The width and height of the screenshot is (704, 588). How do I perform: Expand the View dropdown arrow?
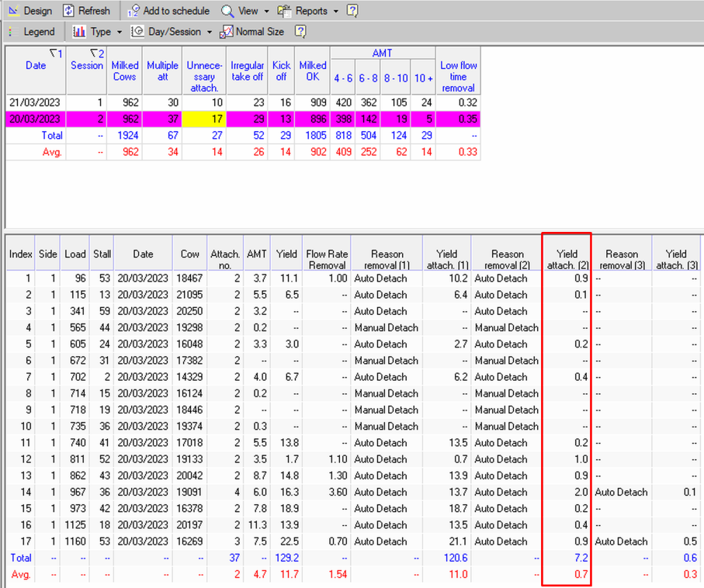pyautogui.click(x=266, y=12)
